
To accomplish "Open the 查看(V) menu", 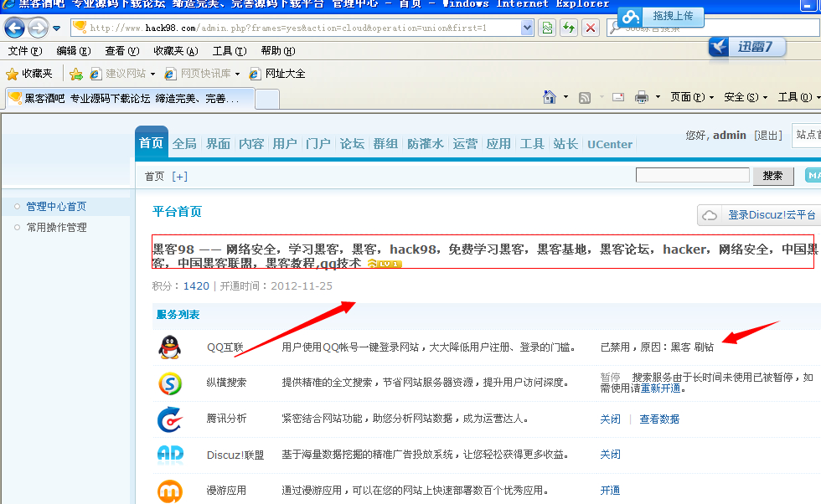I will pos(122,51).
